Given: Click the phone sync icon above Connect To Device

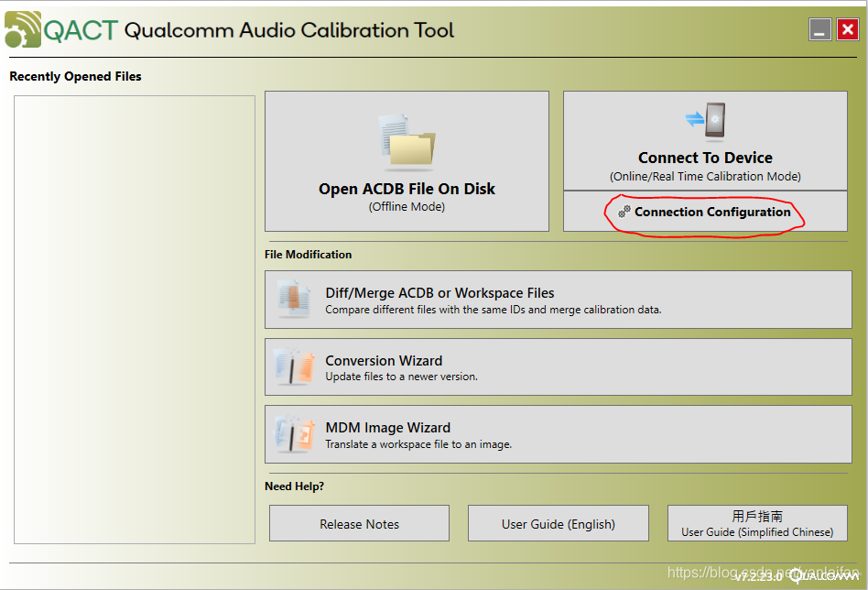Looking at the screenshot, I should point(705,120).
